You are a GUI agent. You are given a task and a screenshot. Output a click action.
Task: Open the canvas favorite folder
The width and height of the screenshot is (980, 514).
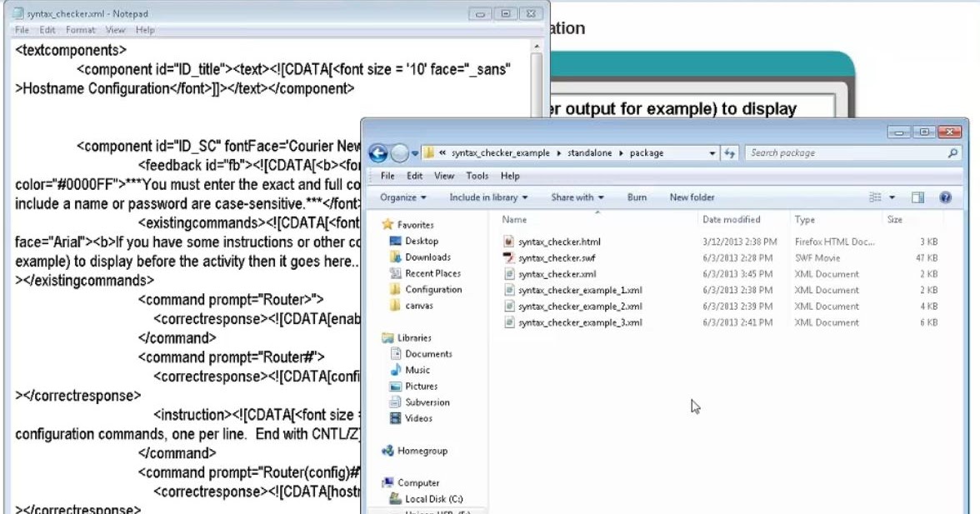point(418,306)
